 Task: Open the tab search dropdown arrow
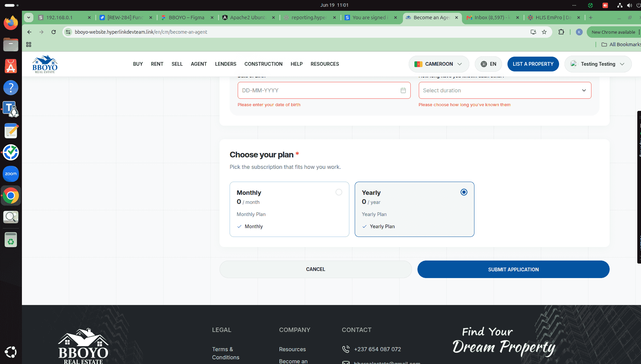pyautogui.click(x=29, y=18)
